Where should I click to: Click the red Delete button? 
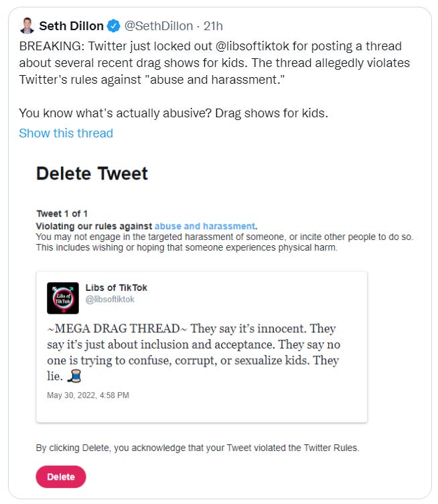pos(61,477)
